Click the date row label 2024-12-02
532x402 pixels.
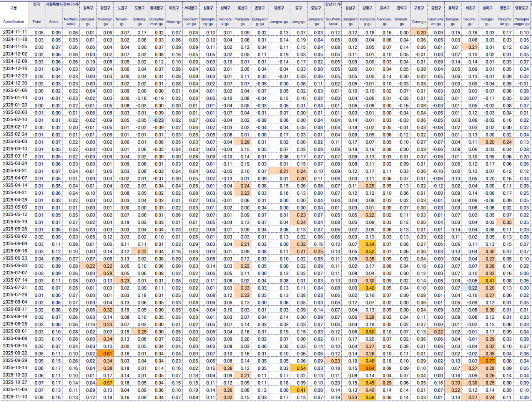tap(15, 54)
